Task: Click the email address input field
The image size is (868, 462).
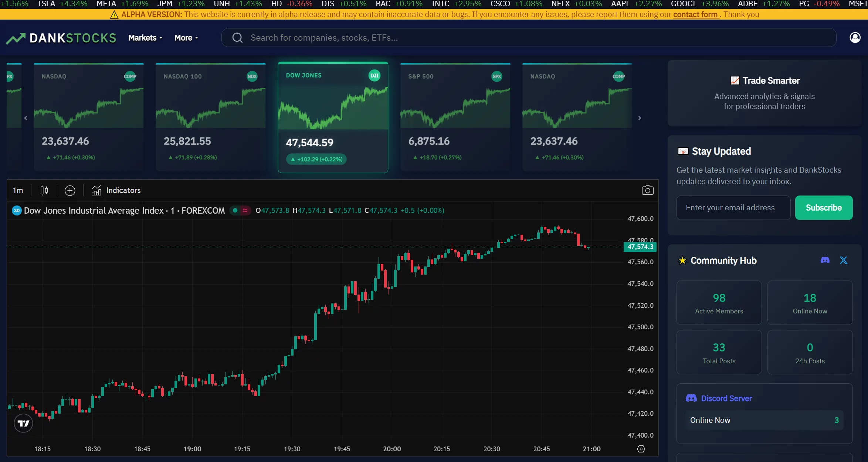Action: coord(733,207)
